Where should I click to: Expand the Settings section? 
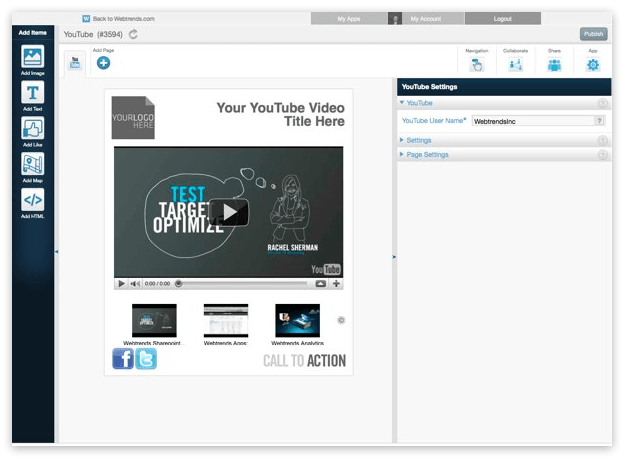click(x=402, y=140)
